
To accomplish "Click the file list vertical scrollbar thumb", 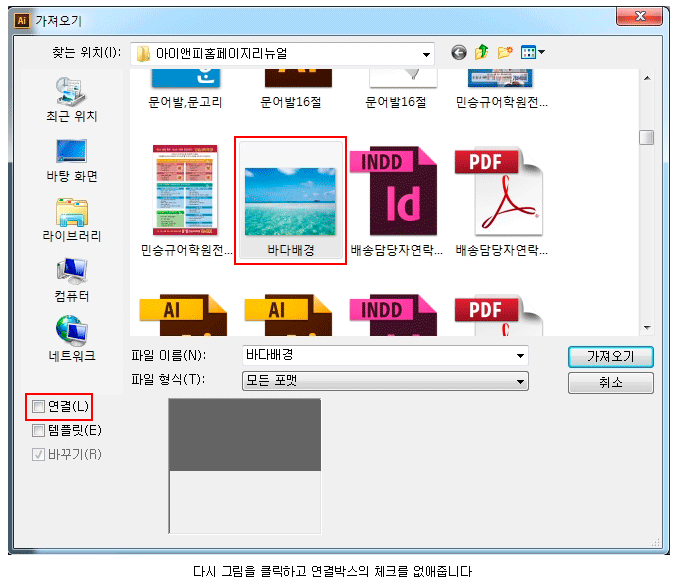I will 646,137.
